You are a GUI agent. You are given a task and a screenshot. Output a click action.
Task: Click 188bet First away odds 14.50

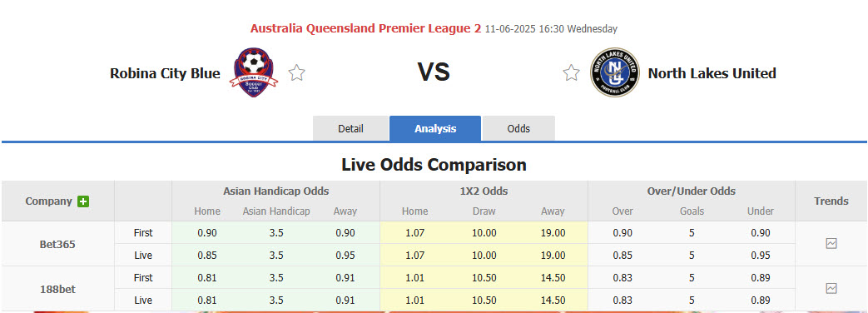pos(553,277)
